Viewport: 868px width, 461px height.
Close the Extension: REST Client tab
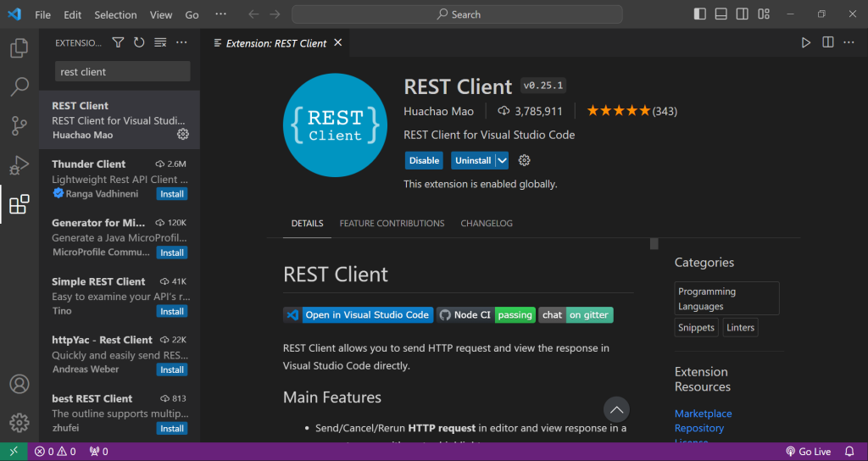click(x=338, y=42)
